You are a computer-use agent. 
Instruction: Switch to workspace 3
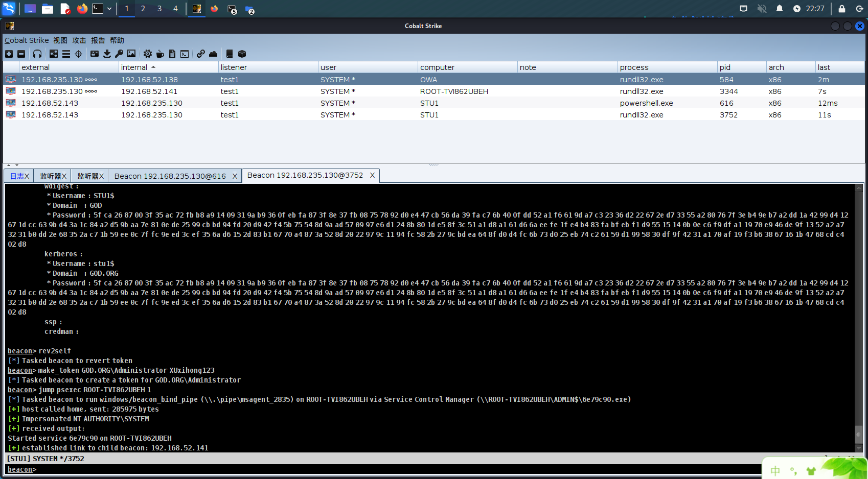159,9
